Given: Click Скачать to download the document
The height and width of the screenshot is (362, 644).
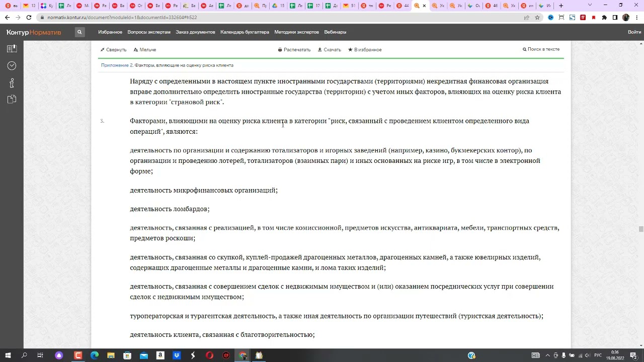Looking at the screenshot, I should 329,50.
